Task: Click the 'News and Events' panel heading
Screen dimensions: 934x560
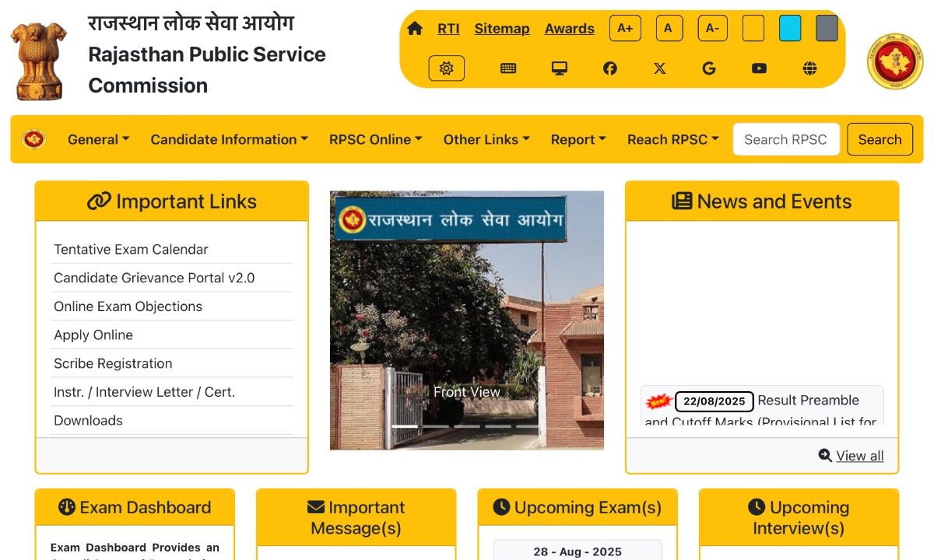Action: 762,201
